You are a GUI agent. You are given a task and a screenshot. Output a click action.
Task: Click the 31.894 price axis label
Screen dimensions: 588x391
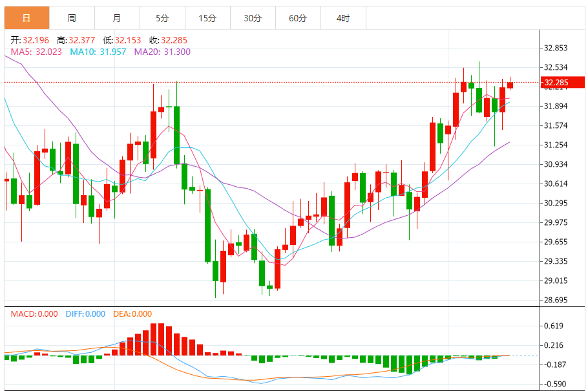tap(556, 106)
